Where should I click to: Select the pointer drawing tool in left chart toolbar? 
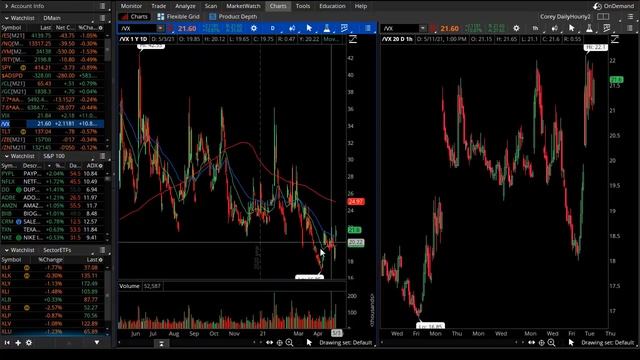pos(309,28)
